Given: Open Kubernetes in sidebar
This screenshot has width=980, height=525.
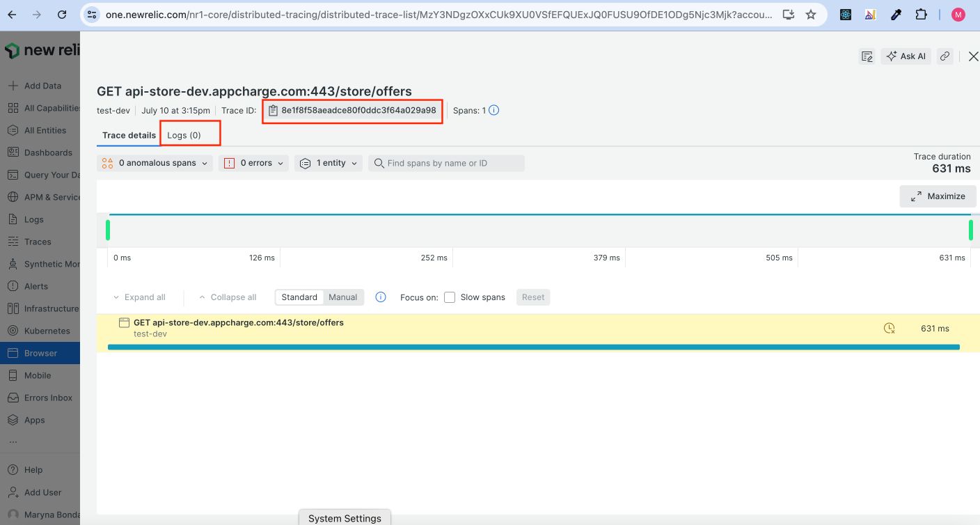Looking at the screenshot, I should [x=40, y=331].
